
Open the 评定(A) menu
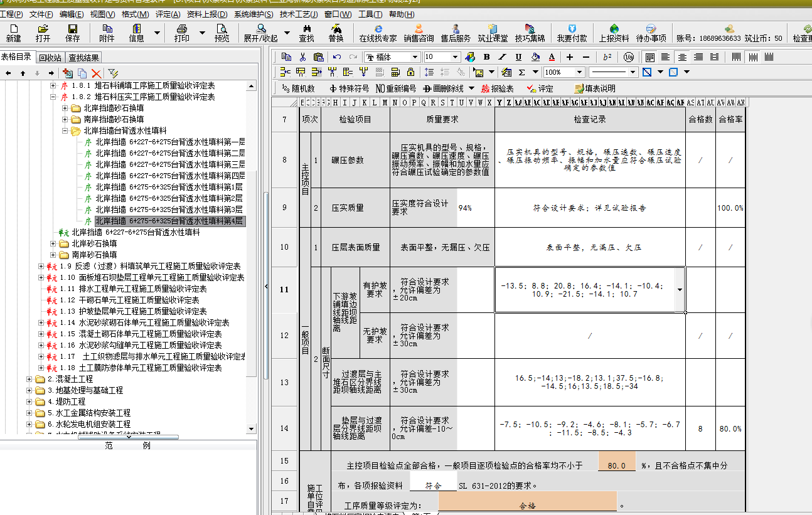167,14
